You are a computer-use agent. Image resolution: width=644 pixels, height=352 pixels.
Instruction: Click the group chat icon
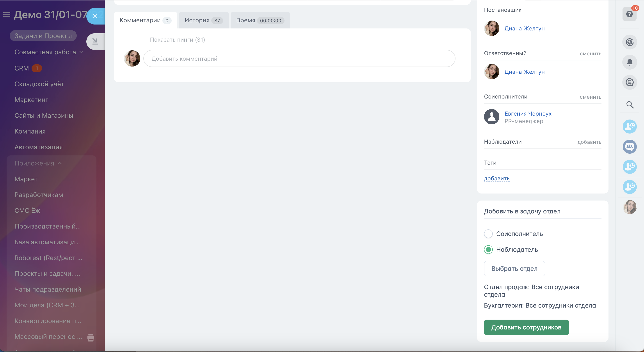[x=630, y=146]
